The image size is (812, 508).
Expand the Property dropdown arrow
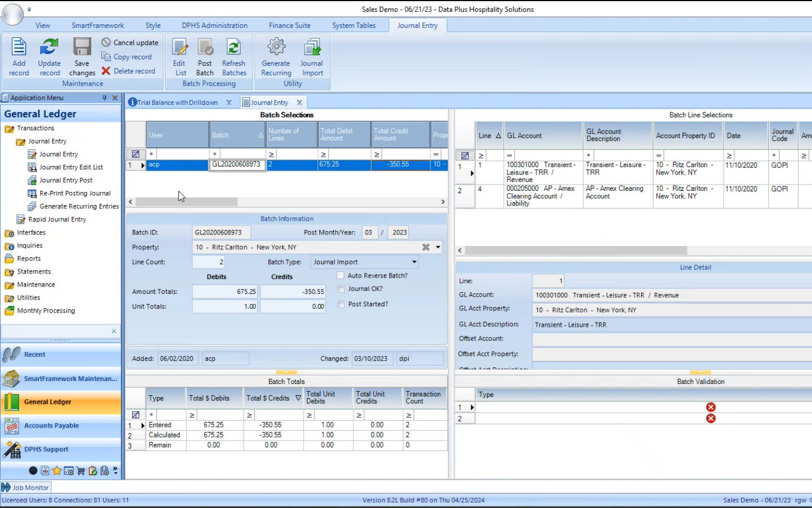(438, 247)
